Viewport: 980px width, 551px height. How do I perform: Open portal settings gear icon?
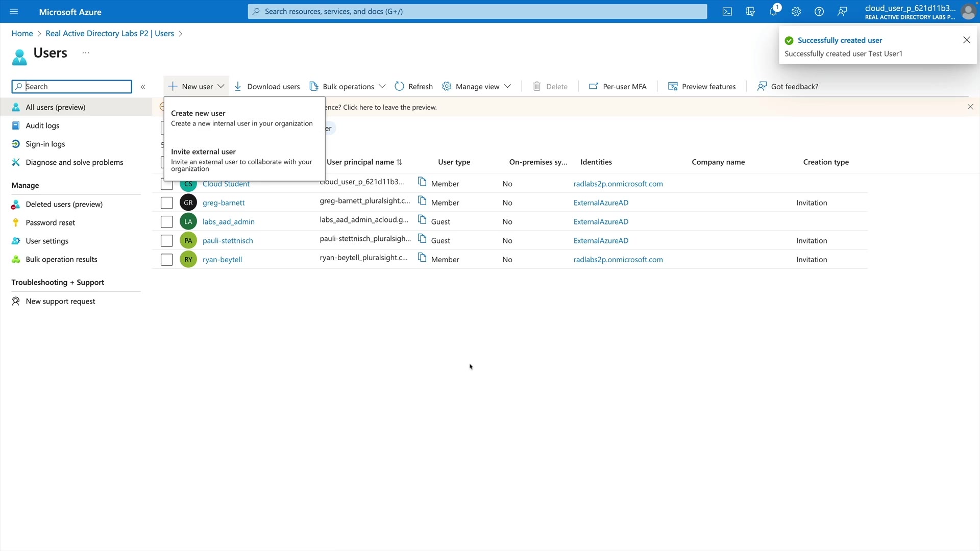coord(796,11)
